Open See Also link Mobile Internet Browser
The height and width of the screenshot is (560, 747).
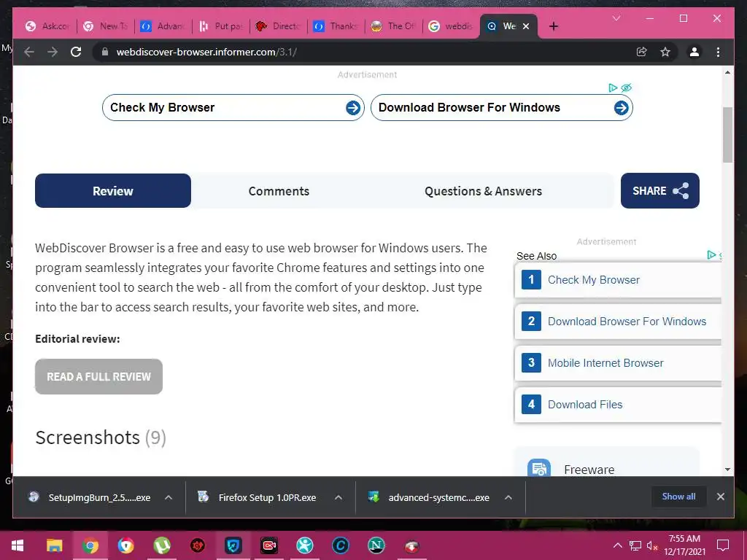coord(605,363)
